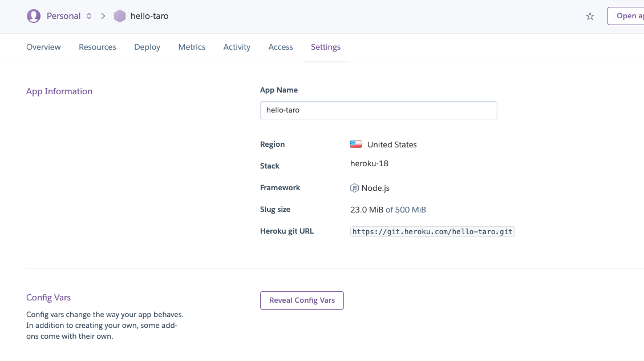This screenshot has height=361, width=644.
Task: Click the United States flag icon
Action: tap(356, 145)
